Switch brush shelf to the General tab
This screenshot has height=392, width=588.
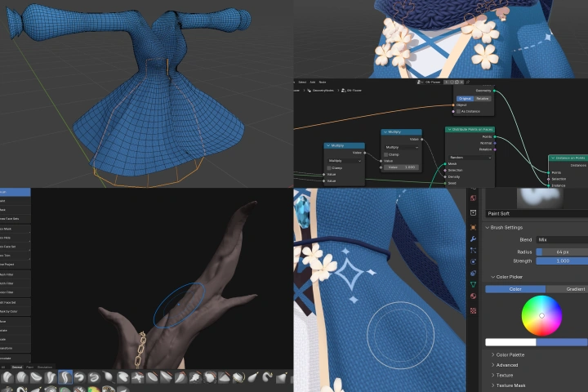point(17,367)
